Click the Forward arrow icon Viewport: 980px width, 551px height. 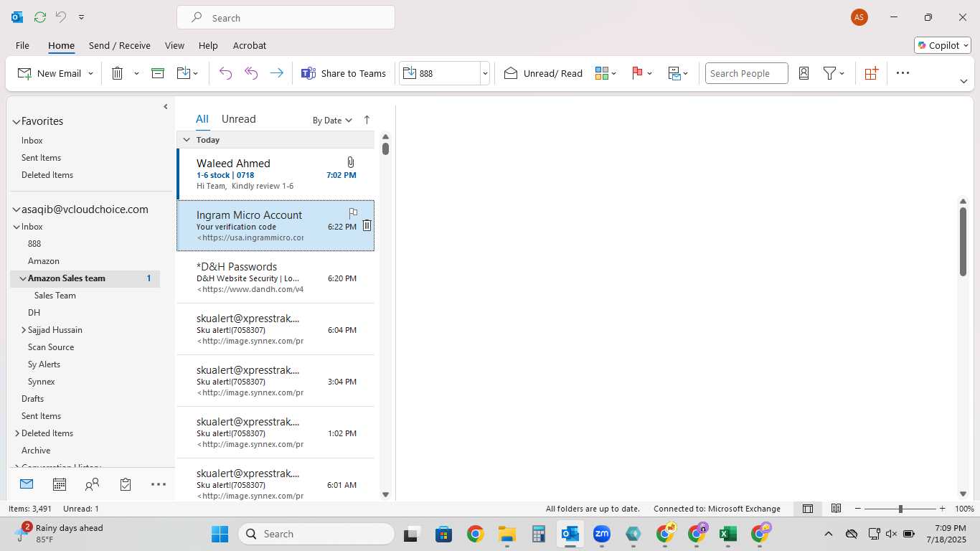pos(276,73)
